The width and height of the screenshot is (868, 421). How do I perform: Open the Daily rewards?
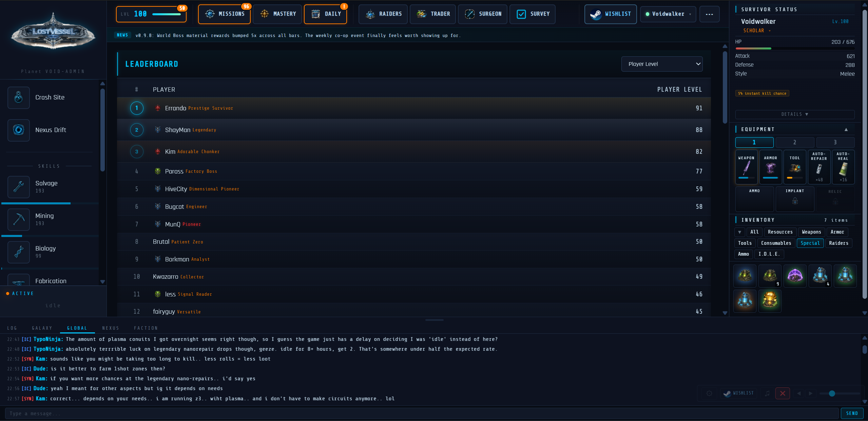[x=325, y=14]
